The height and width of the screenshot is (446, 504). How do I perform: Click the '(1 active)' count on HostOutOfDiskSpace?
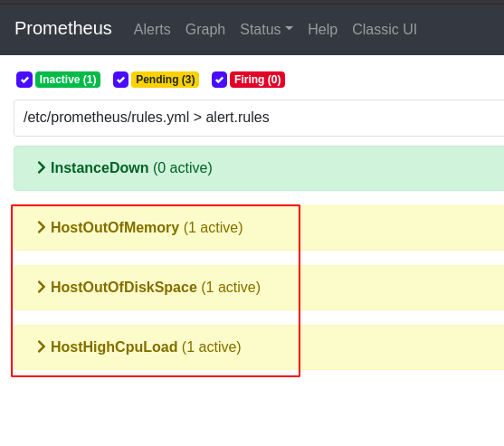pyautogui.click(x=231, y=288)
